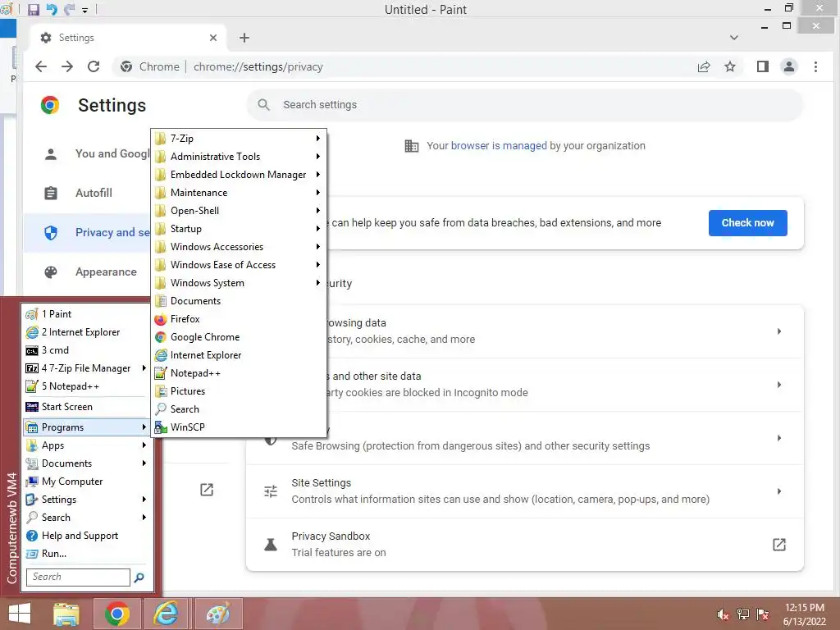Expand Embedded Lockdown Manager folder
This screenshot has height=630, width=840.
(239, 175)
